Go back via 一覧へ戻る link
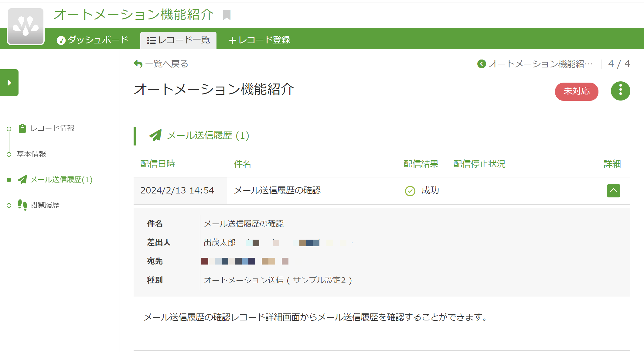644x352 pixels. [161, 64]
